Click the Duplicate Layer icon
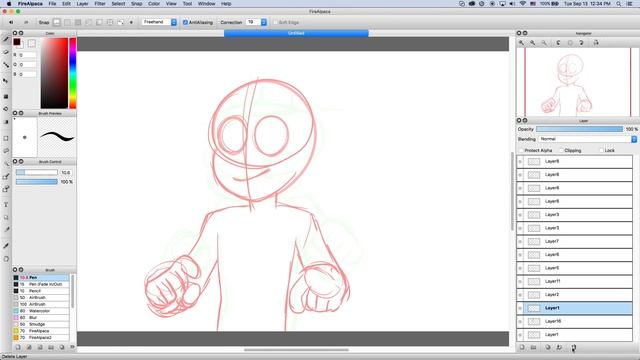The height and width of the screenshot is (360, 640). 548,347
